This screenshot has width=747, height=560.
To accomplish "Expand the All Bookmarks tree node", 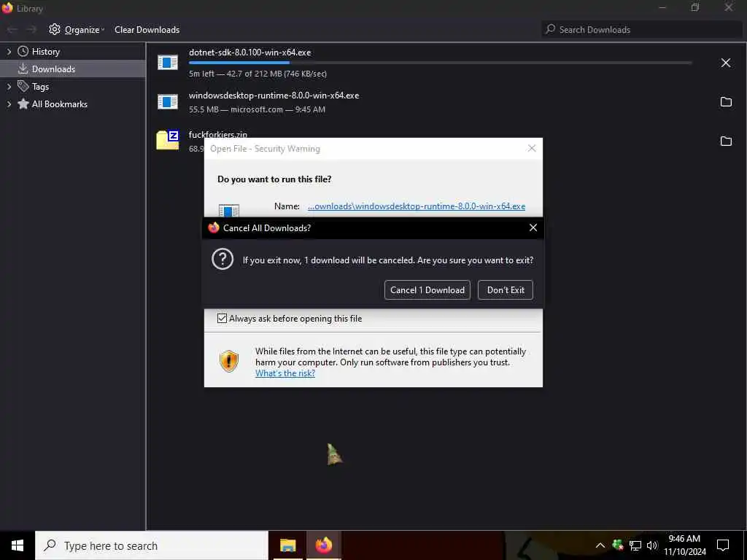I will pyautogui.click(x=9, y=104).
